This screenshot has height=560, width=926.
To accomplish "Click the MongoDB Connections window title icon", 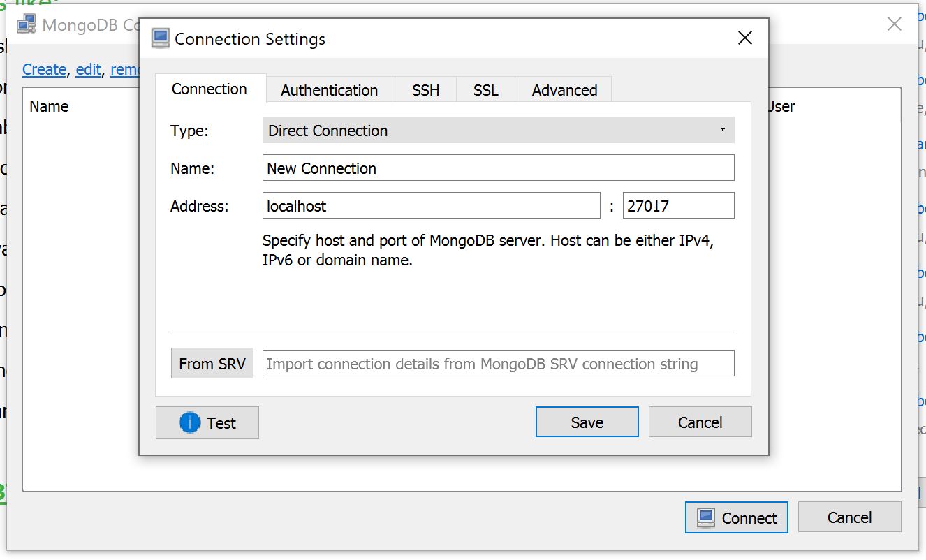I will click(x=27, y=24).
